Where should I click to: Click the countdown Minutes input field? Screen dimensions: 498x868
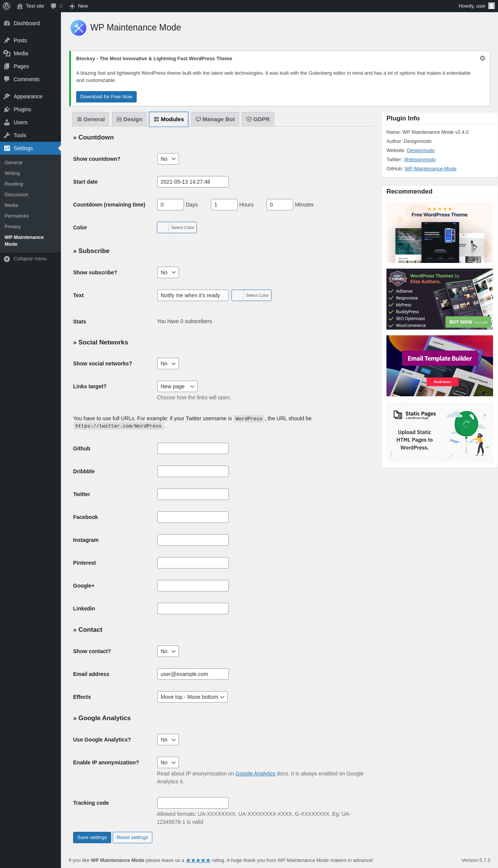[x=280, y=205]
